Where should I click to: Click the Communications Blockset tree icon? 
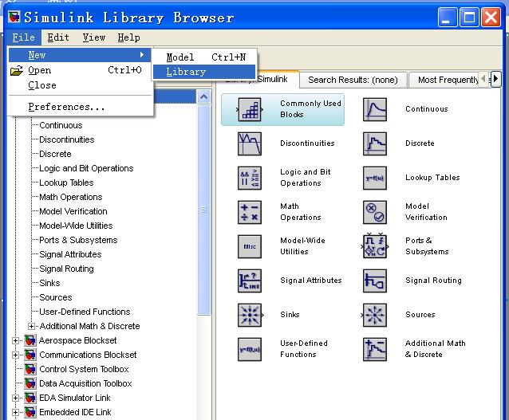pyautogui.click(x=30, y=355)
